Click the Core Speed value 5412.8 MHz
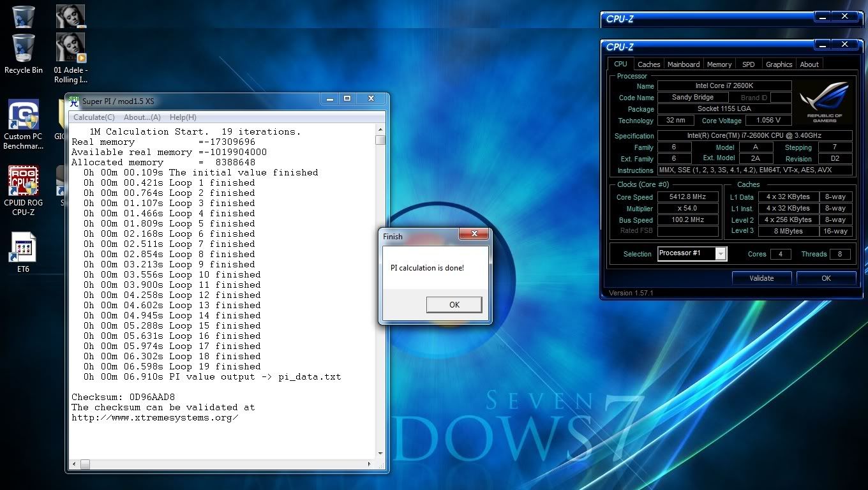Screen dimensions: 868x490 [687, 197]
